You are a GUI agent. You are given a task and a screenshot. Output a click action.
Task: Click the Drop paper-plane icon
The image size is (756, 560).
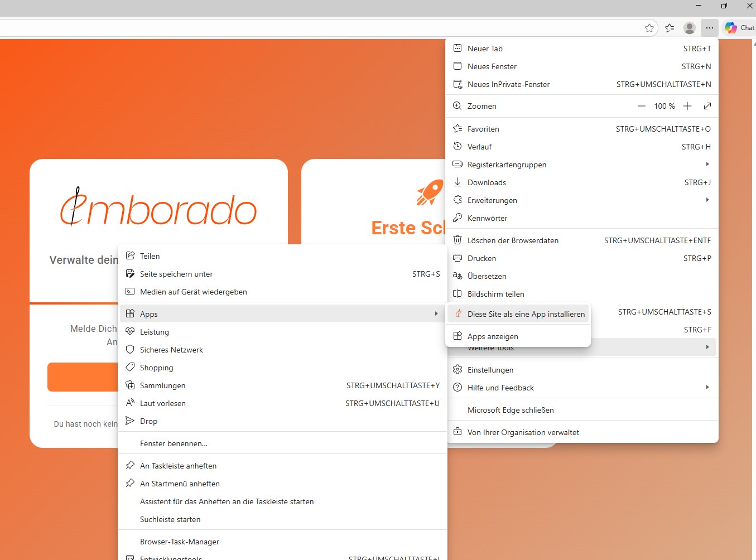pyautogui.click(x=129, y=421)
